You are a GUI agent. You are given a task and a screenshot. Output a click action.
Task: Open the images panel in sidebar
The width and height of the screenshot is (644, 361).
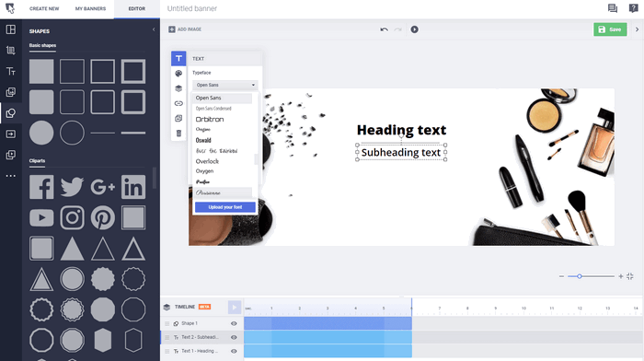tap(11, 92)
